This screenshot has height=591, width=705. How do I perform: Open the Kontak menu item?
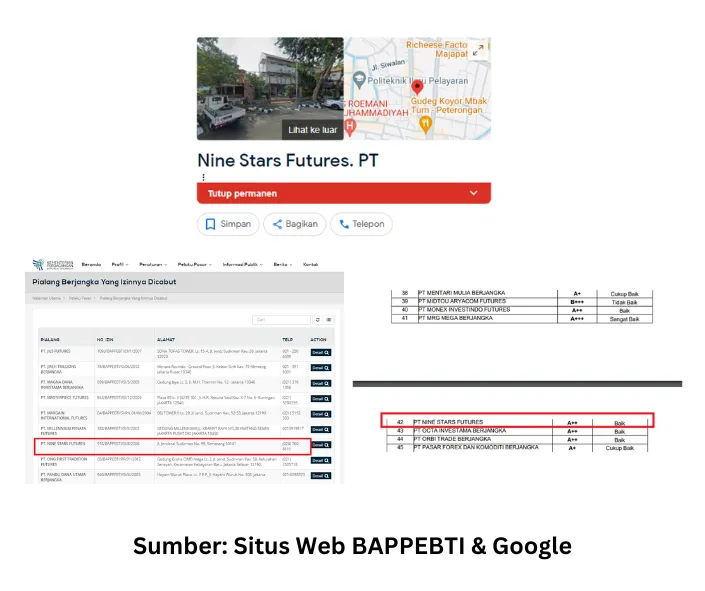point(311,264)
